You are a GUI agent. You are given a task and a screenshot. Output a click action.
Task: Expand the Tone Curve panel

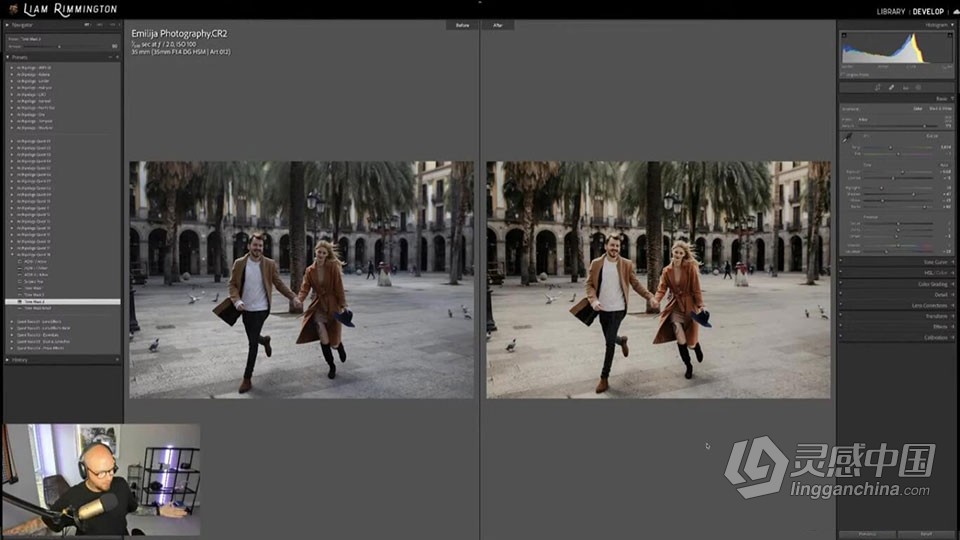point(934,262)
